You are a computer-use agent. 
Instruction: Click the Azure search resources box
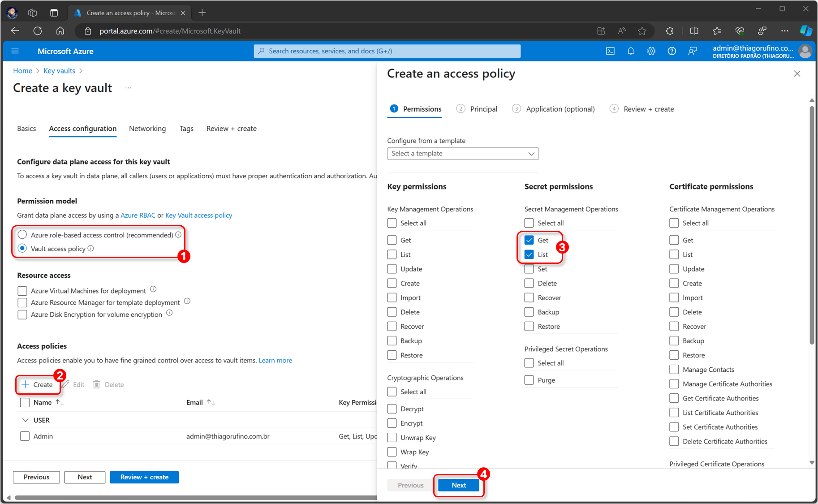pos(387,51)
